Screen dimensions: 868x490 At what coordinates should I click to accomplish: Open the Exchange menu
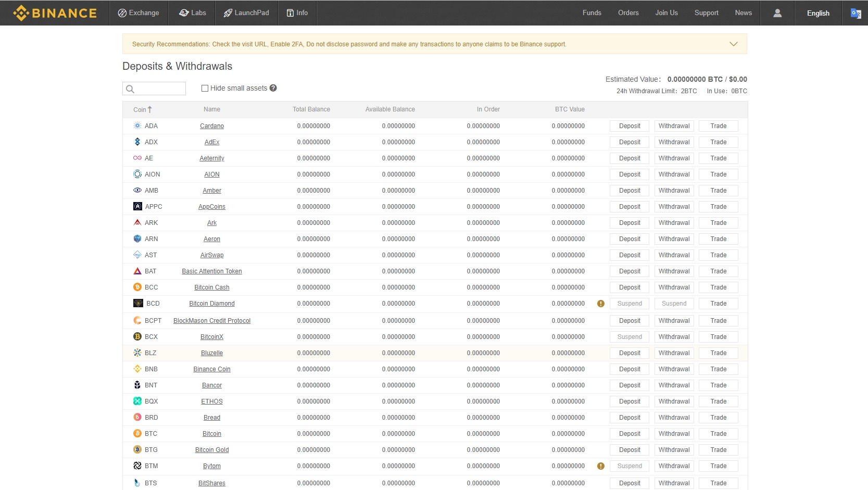coord(139,13)
